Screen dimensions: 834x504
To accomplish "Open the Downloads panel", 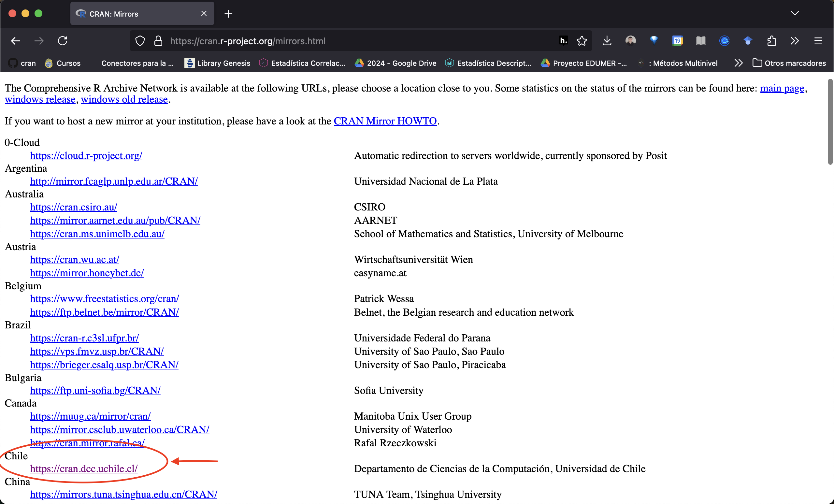I will point(607,41).
